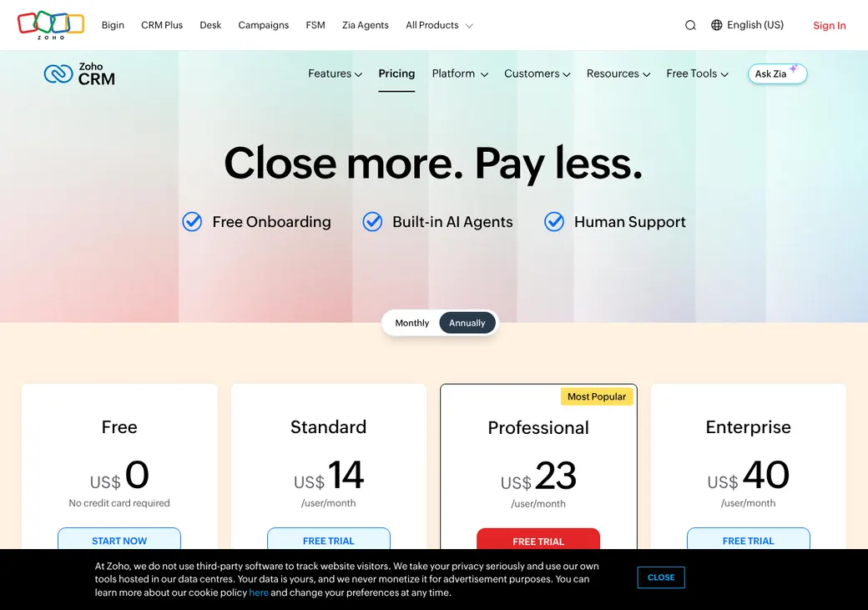Click the Sign In link
Screen dimensions: 868x610
[830, 26]
